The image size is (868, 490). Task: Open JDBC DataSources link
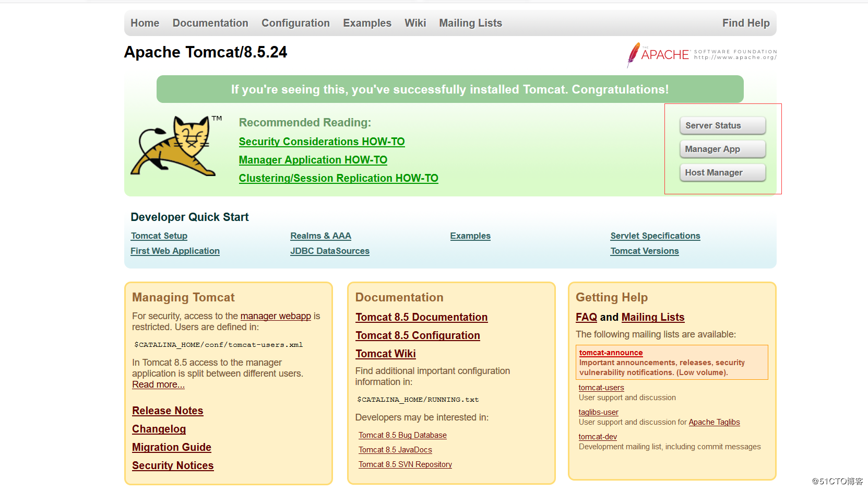[330, 251]
